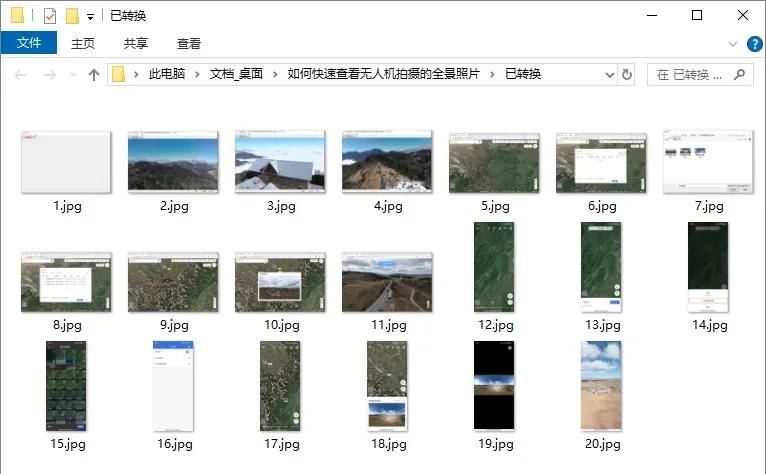Minimize the 已转换 window
766x474 pixels.
pyautogui.click(x=652, y=16)
